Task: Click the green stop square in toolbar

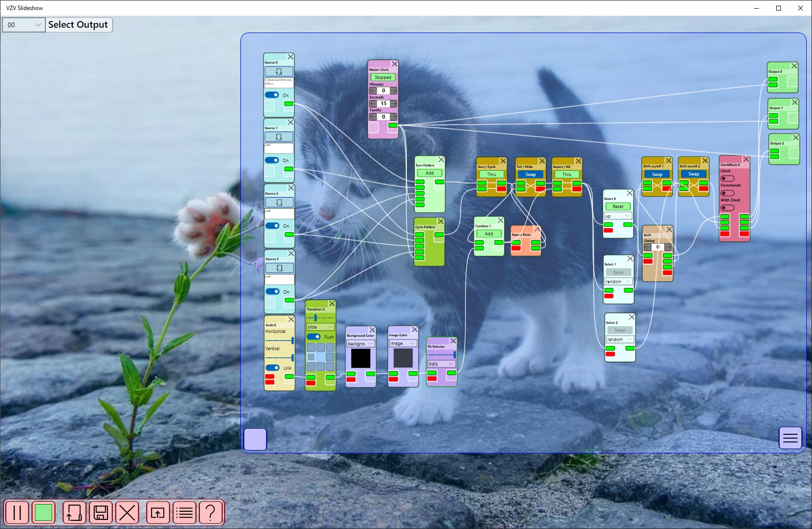Action: (x=43, y=513)
